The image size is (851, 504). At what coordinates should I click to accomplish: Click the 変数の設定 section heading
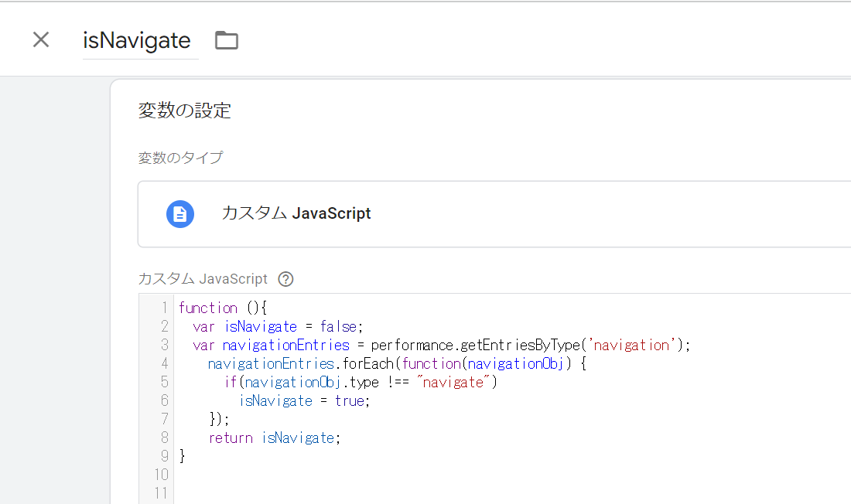pyautogui.click(x=184, y=111)
